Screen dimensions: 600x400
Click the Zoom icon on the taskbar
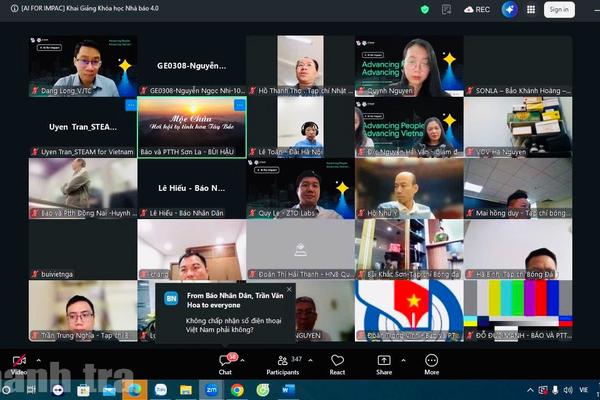[x=211, y=390]
